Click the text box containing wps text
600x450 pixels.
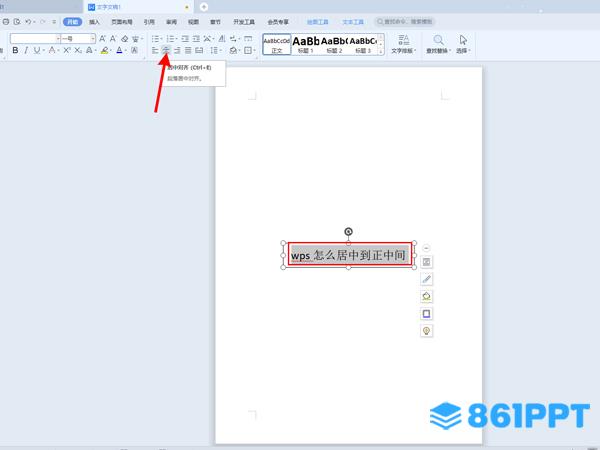click(350, 254)
